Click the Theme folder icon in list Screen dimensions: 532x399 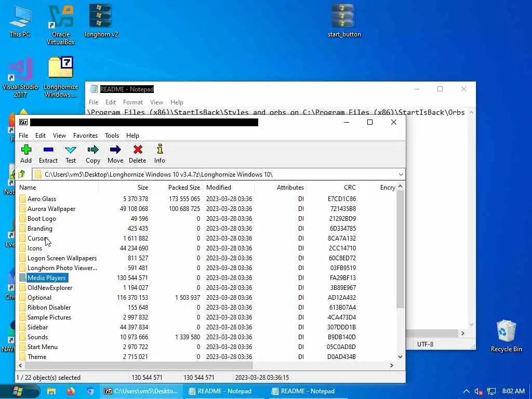click(x=22, y=356)
